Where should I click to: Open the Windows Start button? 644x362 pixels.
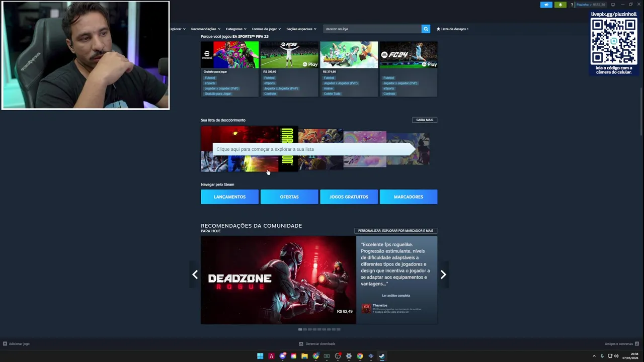coord(260,356)
